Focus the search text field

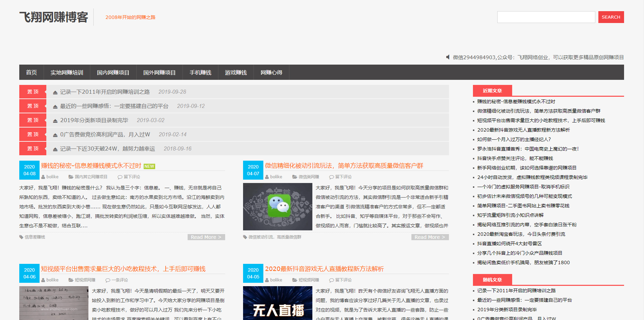pyautogui.click(x=546, y=17)
